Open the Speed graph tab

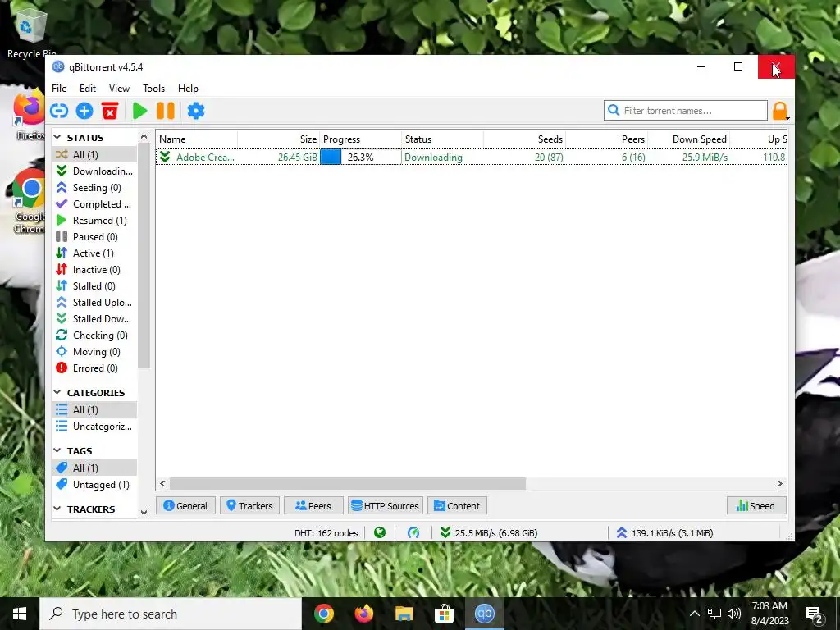(756, 505)
